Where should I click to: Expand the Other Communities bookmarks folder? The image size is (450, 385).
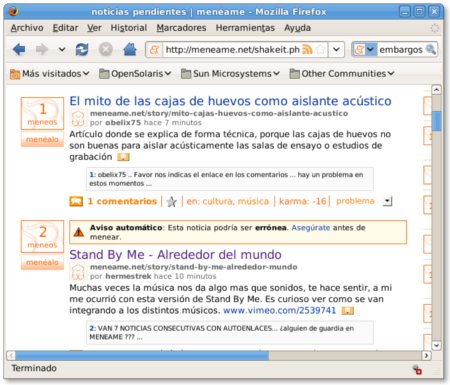[x=342, y=74]
